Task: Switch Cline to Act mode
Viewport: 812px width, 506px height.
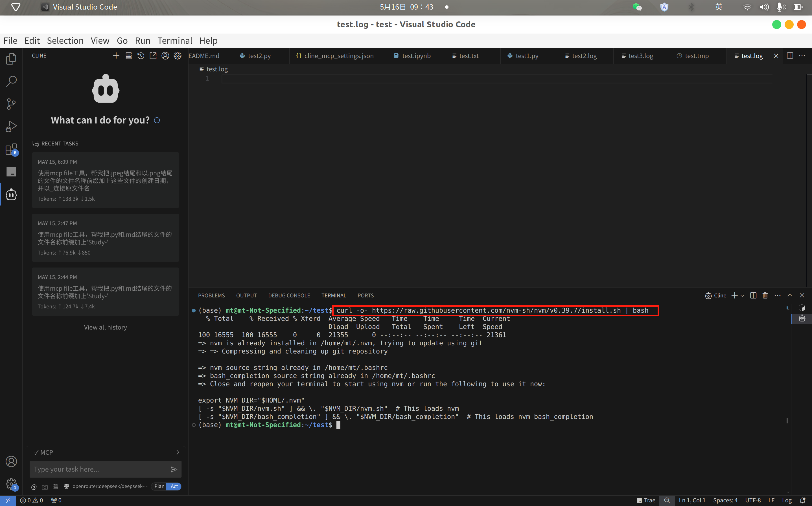Action: click(174, 486)
